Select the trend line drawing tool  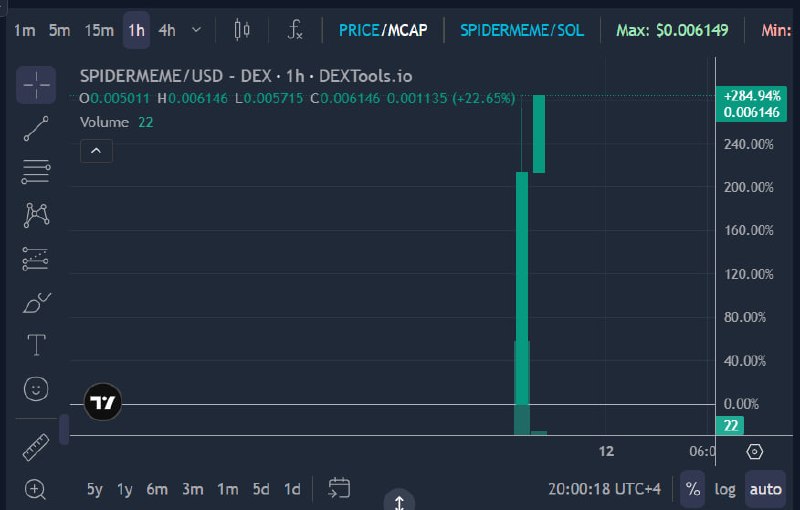(x=36, y=128)
